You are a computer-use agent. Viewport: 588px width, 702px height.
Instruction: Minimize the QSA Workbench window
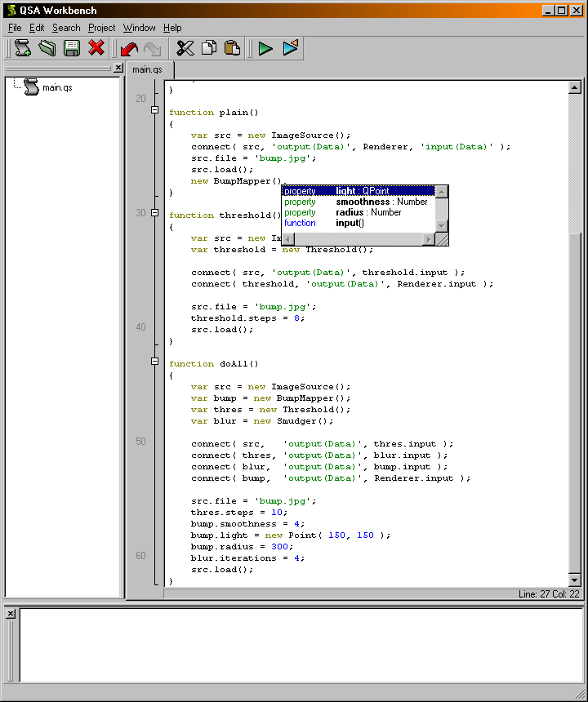point(549,10)
